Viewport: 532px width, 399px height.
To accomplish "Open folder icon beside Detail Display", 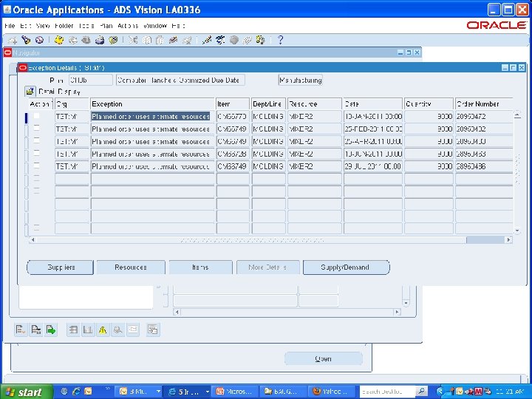I will 30,92.
